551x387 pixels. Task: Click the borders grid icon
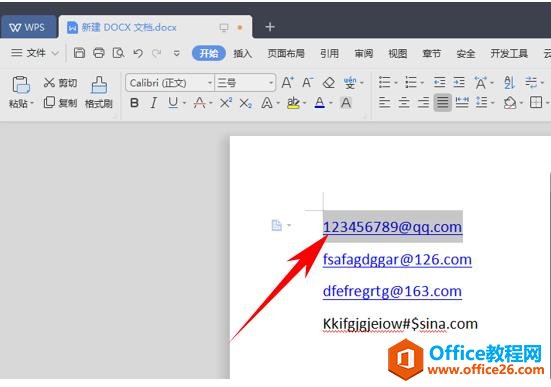(x=536, y=103)
